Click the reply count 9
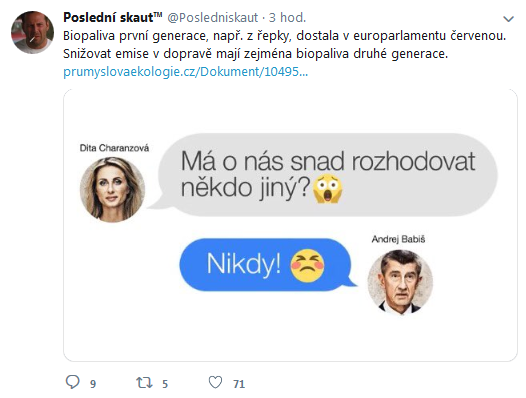The height and width of the screenshot is (398, 526). coord(93,384)
